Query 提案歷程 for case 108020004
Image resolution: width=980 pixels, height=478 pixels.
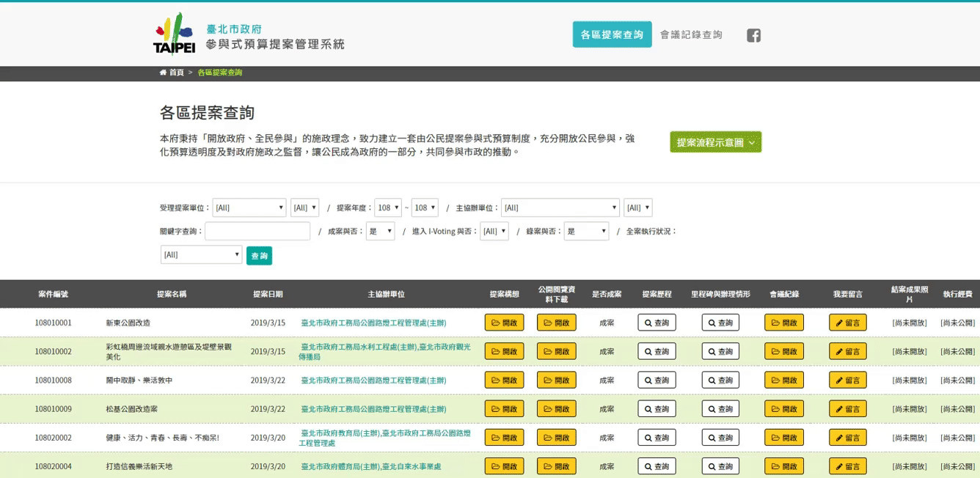click(x=657, y=466)
